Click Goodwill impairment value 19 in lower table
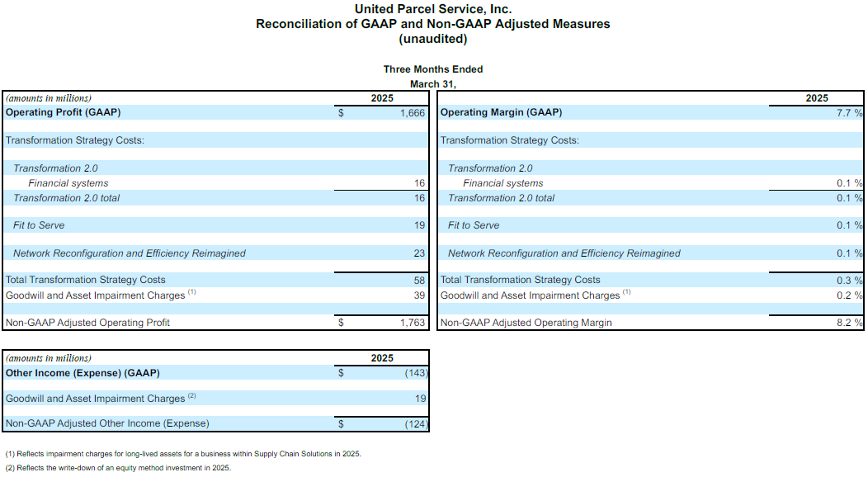Image resolution: width=868 pixels, height=477 pixels. 421,399
